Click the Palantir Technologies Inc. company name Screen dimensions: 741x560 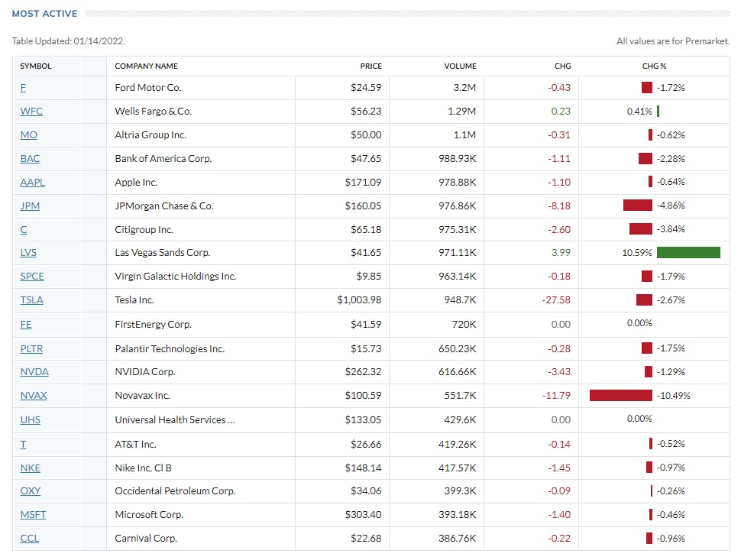tap(170, 348)
